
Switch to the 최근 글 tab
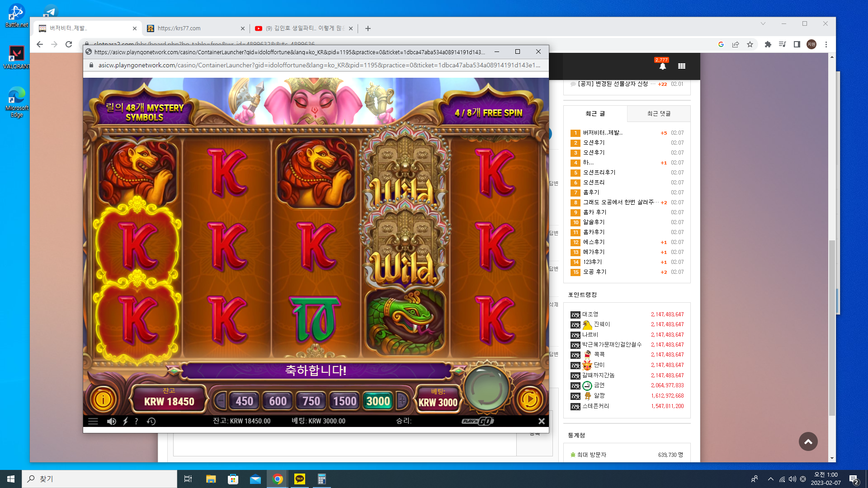pos(595,113)
